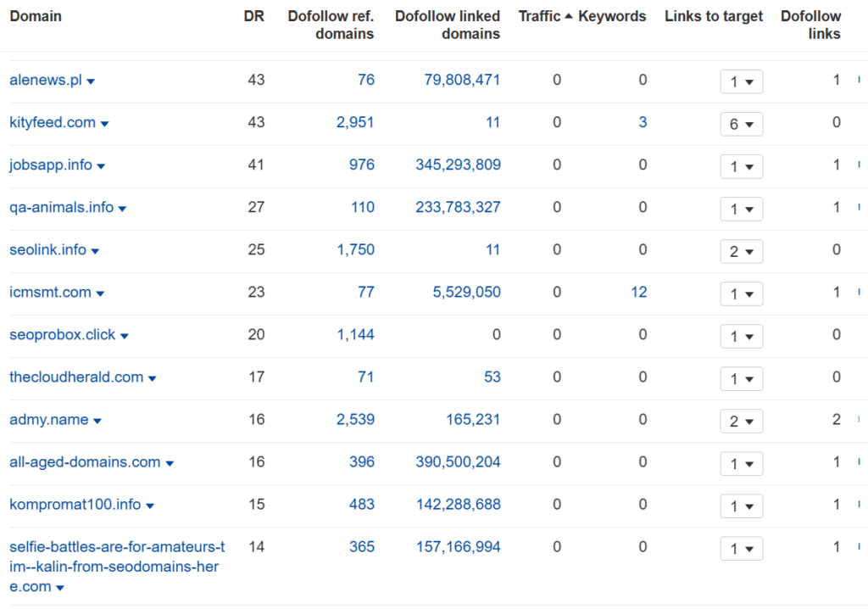868x609 pixels.
Task: Expand the arrow next to icmsmt.com
Action: (x=100, y=293)
